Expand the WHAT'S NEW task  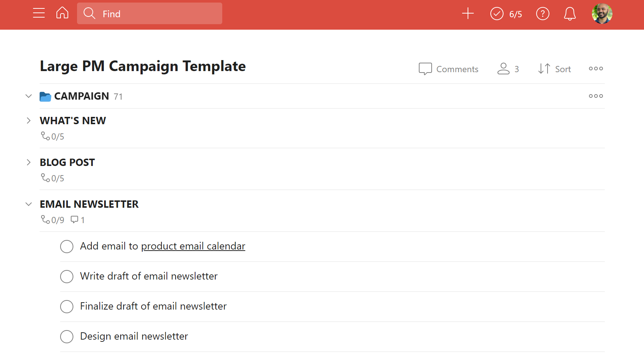tap(29, 121)
